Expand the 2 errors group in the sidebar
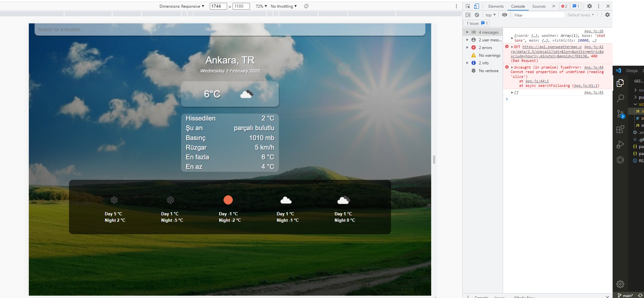The image size is (644, 298). coord(467,47)
